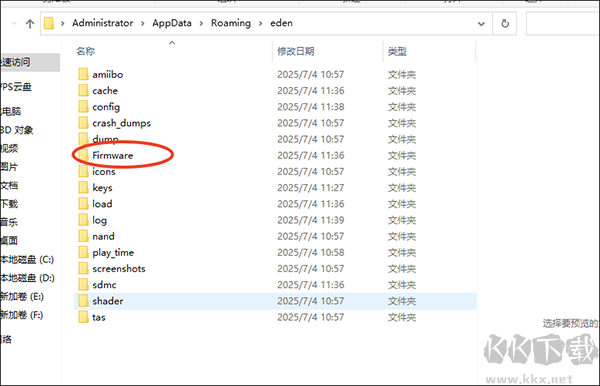This screenshot has width=600, height=386.
Task: Select the icons folder icon
Action: (83, 171)
